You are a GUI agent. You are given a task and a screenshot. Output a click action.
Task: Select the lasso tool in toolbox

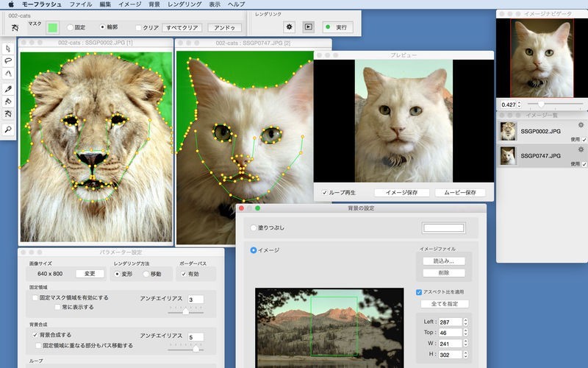(x=8, y=60)
